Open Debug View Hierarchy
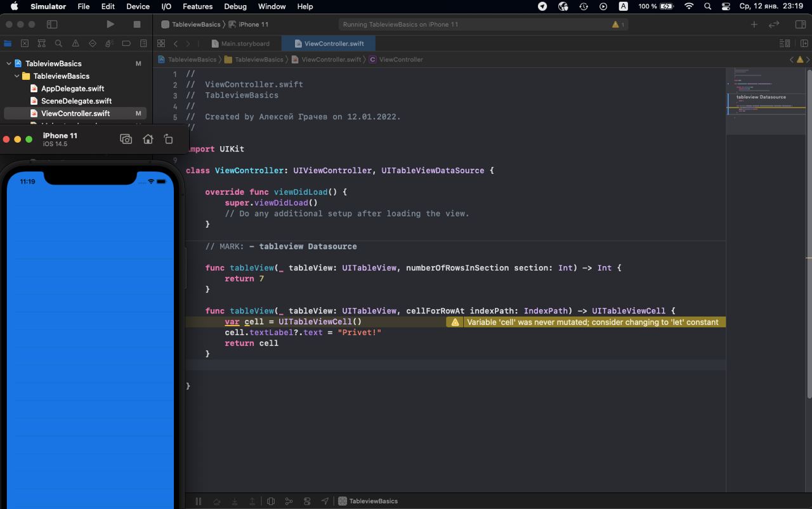The image size is (812, 509). (x=271, y=501)
